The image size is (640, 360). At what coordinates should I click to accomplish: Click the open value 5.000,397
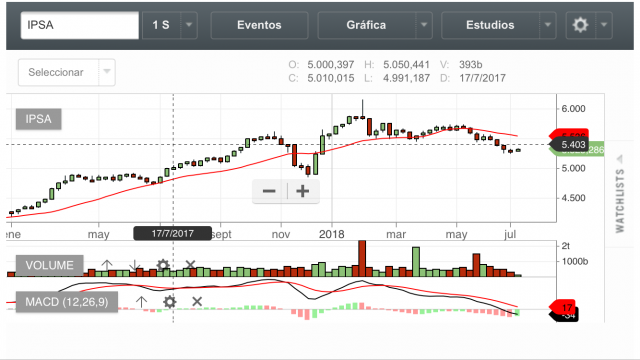(x=331, y=65)
